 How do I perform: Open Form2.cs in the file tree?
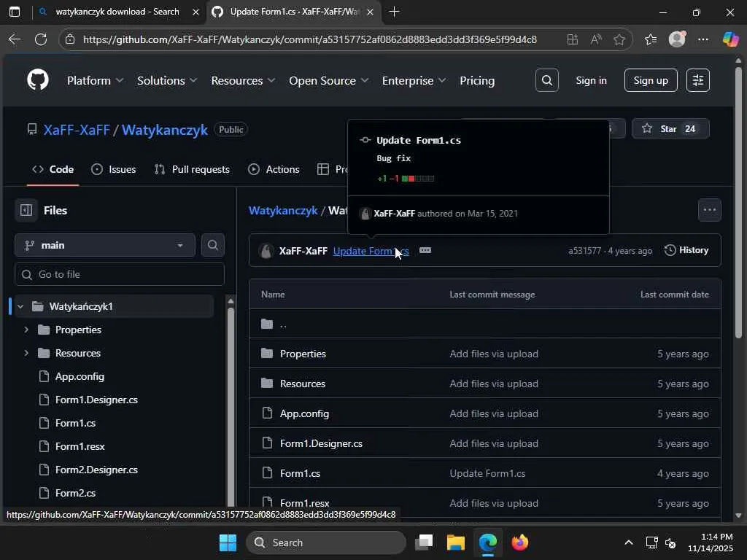click(75, 493)
